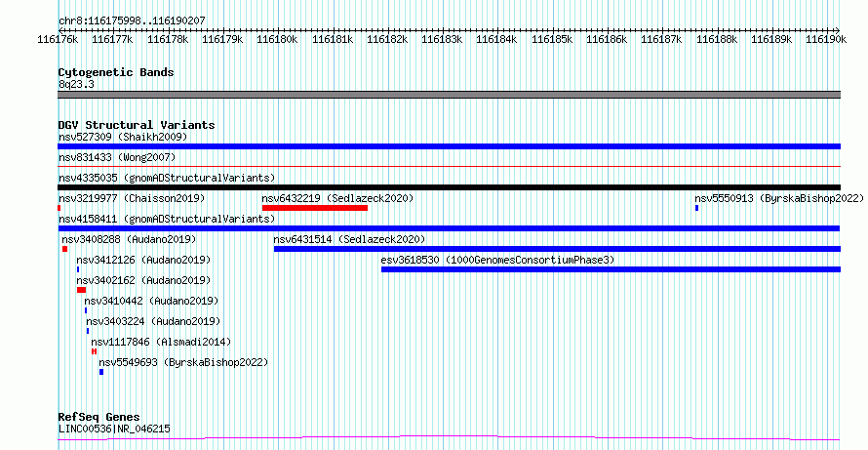Click the small blue mark for nsv5550913

697,208
